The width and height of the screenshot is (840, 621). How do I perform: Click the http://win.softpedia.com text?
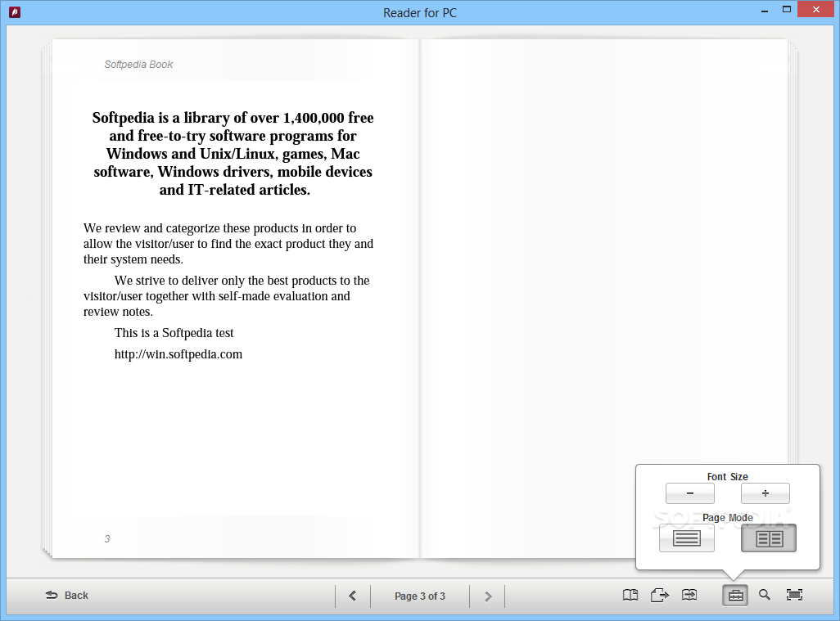coord(178,354)
